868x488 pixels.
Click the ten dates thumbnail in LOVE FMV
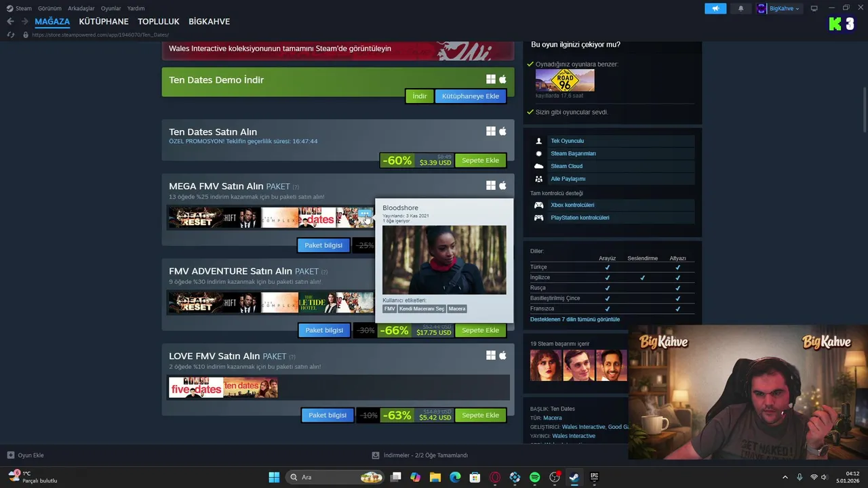coord(250,388)
